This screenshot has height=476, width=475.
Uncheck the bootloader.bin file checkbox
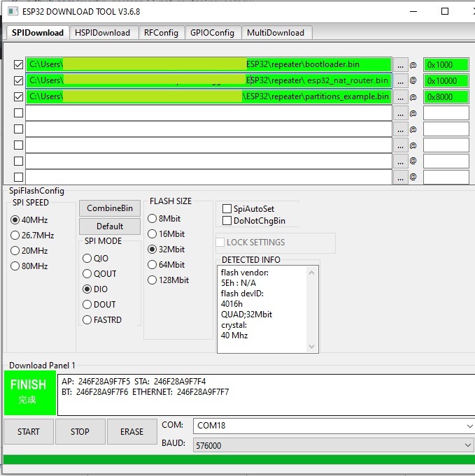pos(19,65)
